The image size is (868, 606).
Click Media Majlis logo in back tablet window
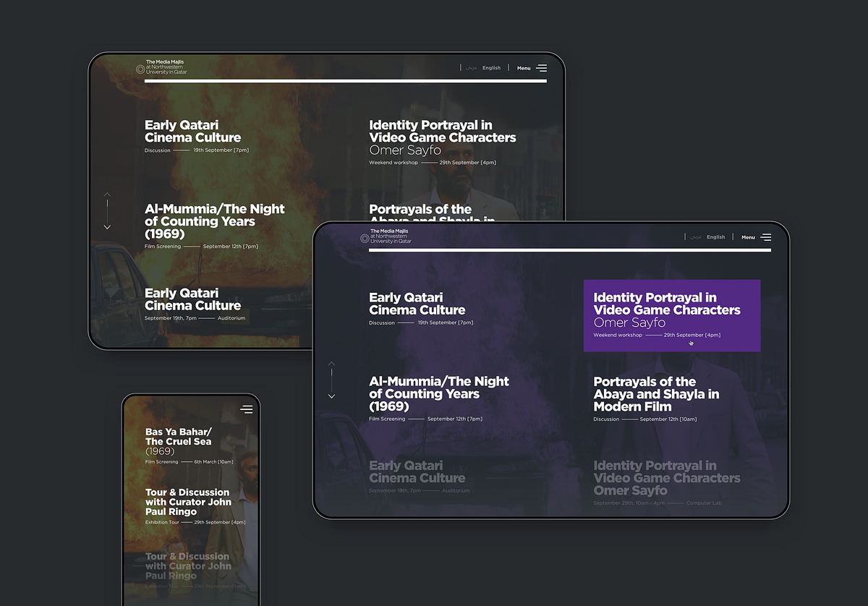[x=161, y=67]
